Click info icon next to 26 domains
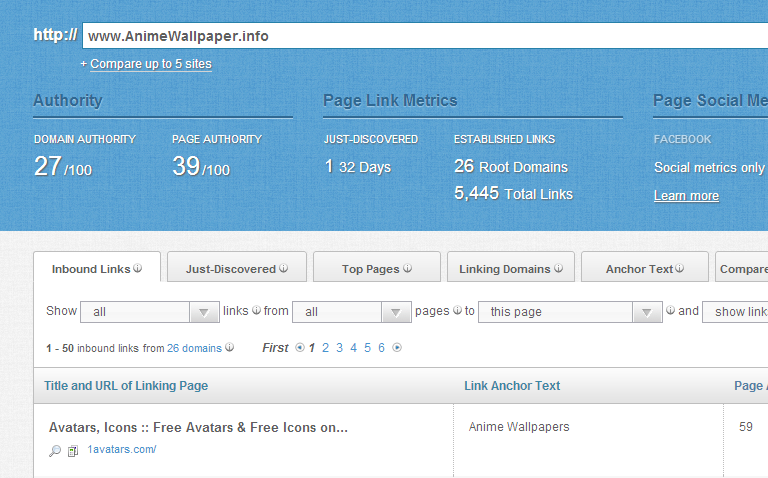768x478 pixels. point(229,347)
